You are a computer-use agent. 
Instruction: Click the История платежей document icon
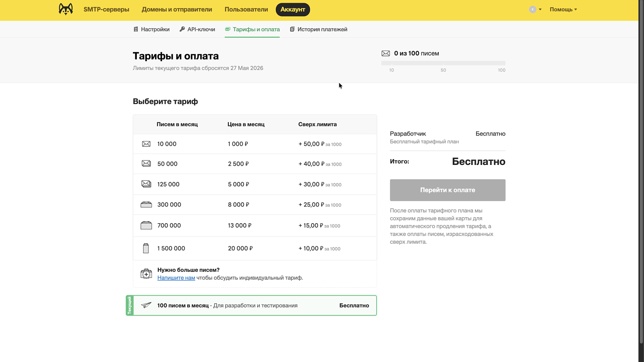click(292, 29)
